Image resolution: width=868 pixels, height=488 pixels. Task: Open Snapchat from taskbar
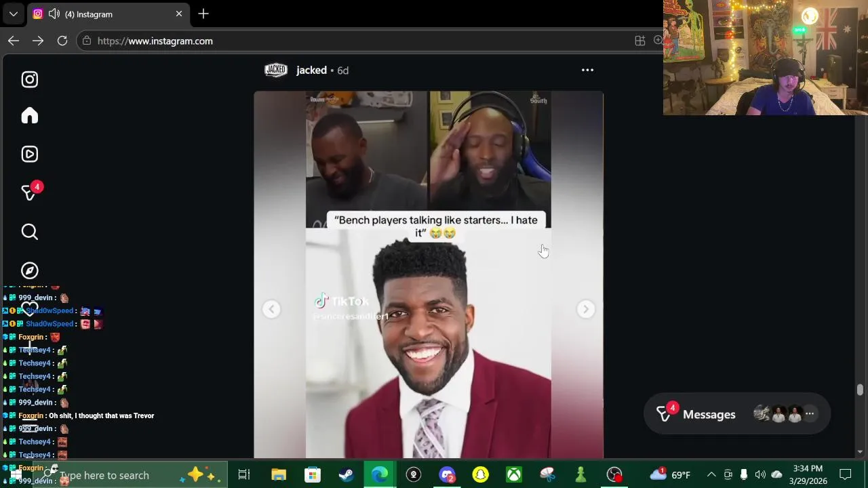click(480, 474)
